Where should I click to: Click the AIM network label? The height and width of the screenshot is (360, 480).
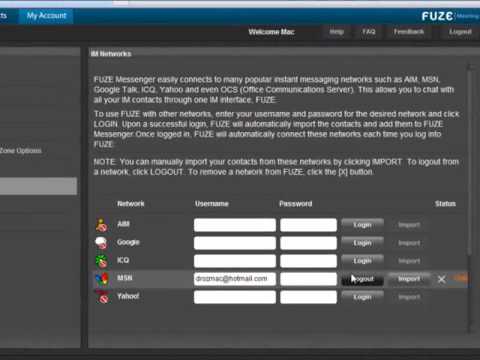tap(123, 224)
